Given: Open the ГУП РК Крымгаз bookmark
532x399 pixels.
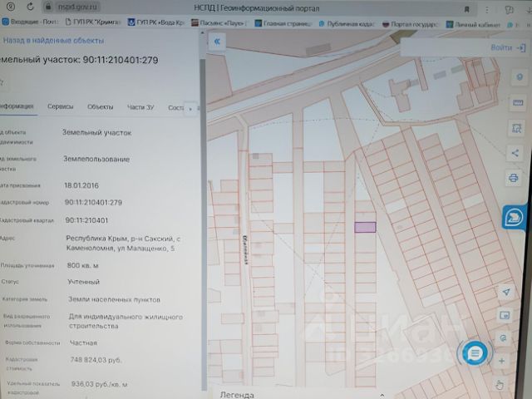Looking at the screenshot, I should coord(93,22).
